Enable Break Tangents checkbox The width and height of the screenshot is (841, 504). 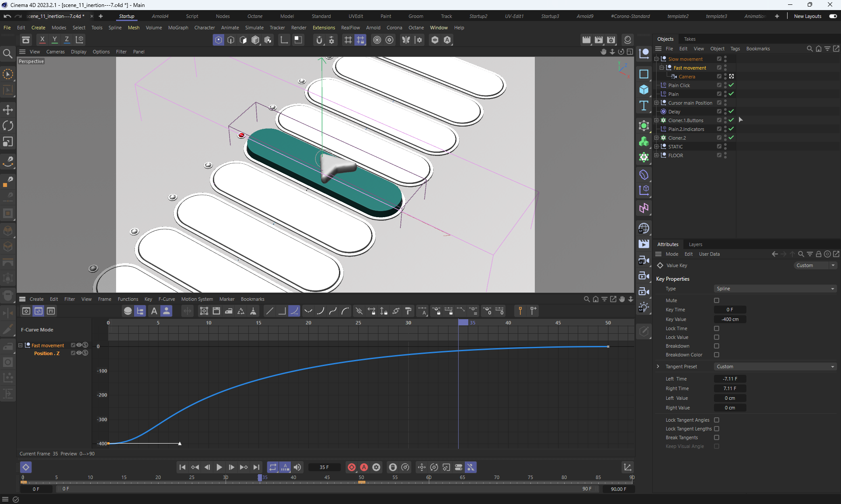pos(717,437)
